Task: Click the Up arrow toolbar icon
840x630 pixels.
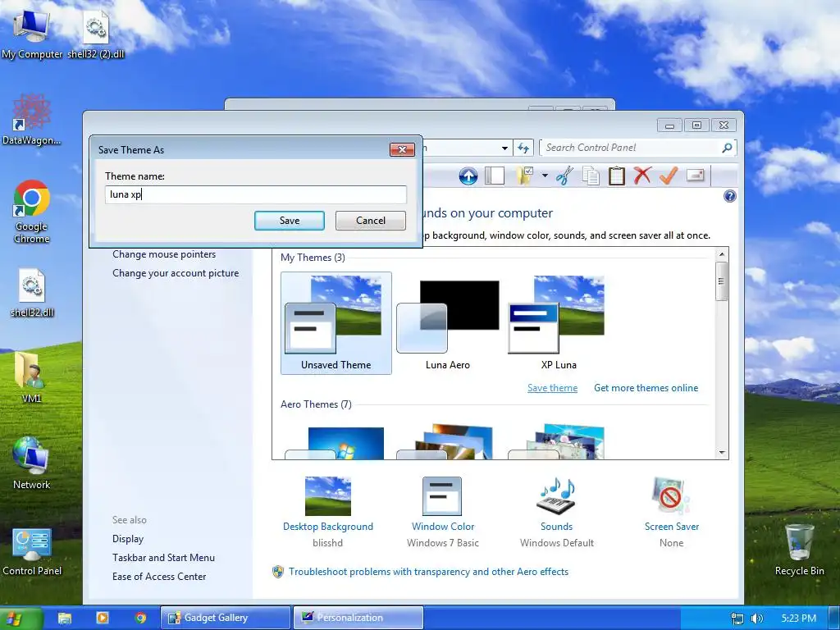Action: (x=468, y=176)
